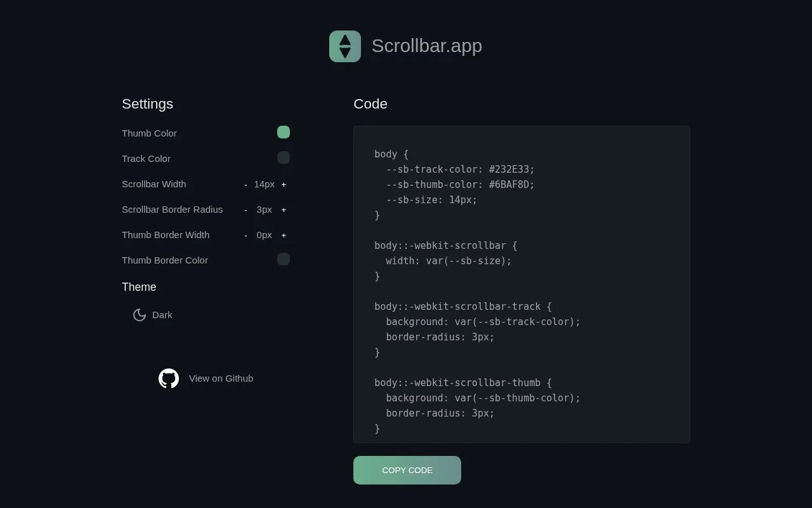
Task: Click the Thumb Border Color label
Action: point(165,260)
